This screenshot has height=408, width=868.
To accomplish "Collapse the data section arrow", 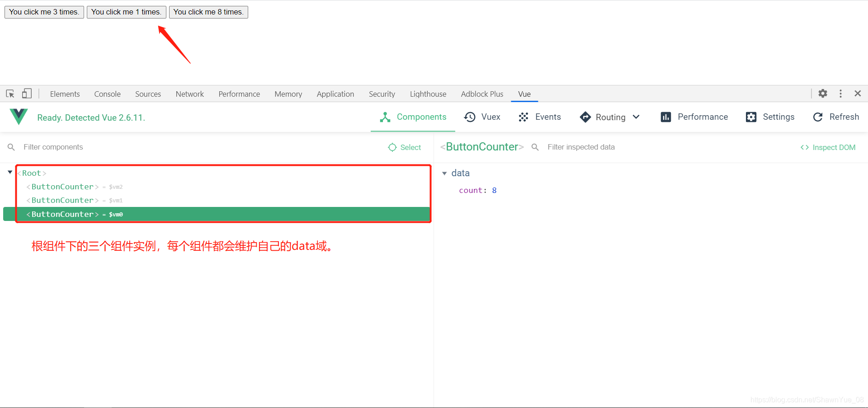I will (x=444, y=174).
